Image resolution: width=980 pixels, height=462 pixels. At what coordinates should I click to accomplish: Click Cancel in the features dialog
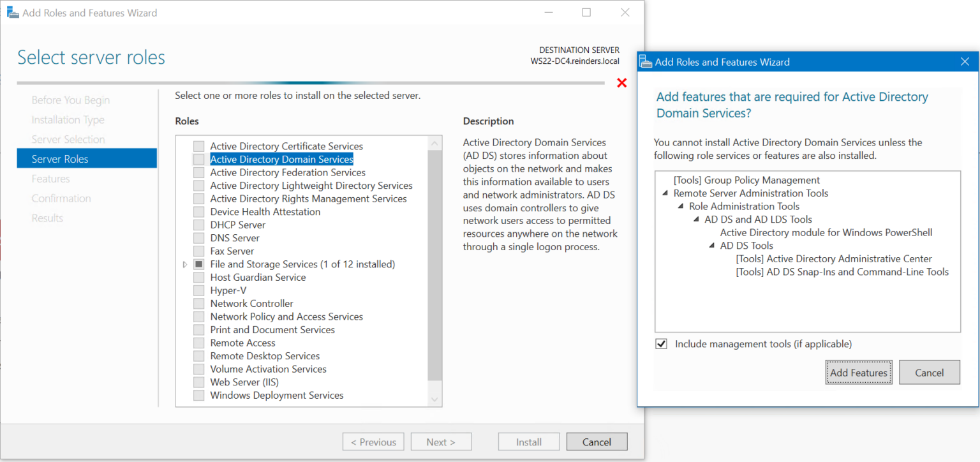[x=929, y=372]
